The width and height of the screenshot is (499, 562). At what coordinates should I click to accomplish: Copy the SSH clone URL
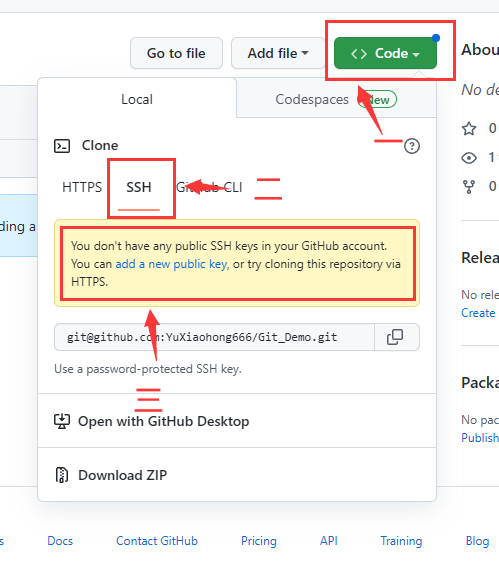pos(396,337)
